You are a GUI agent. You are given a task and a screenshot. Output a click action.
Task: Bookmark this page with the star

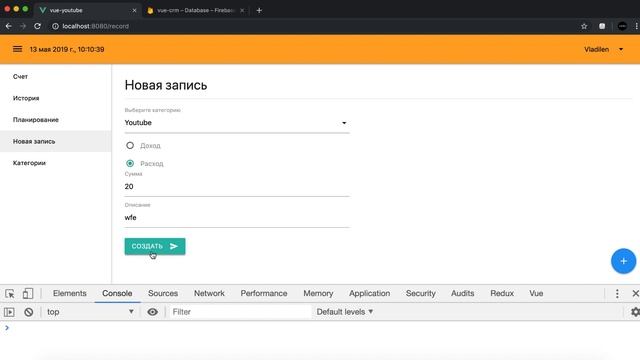[x=584, y=26]
